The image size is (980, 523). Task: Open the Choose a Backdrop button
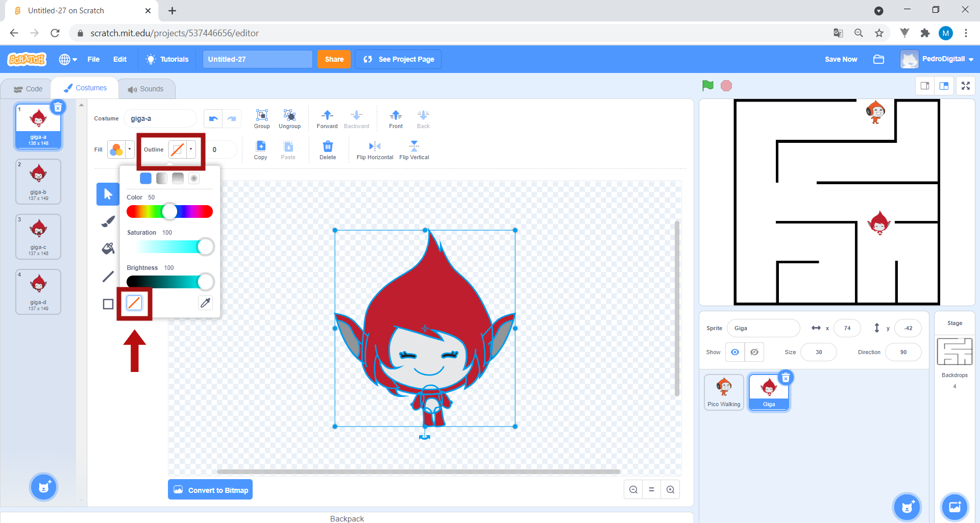pyautogui.click(x=954, y=507)
